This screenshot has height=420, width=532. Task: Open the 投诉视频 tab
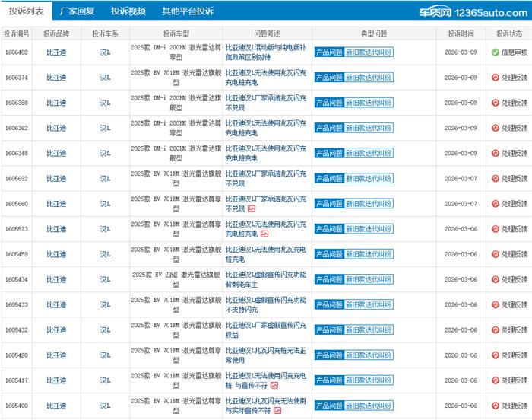[x=128, y=11]
